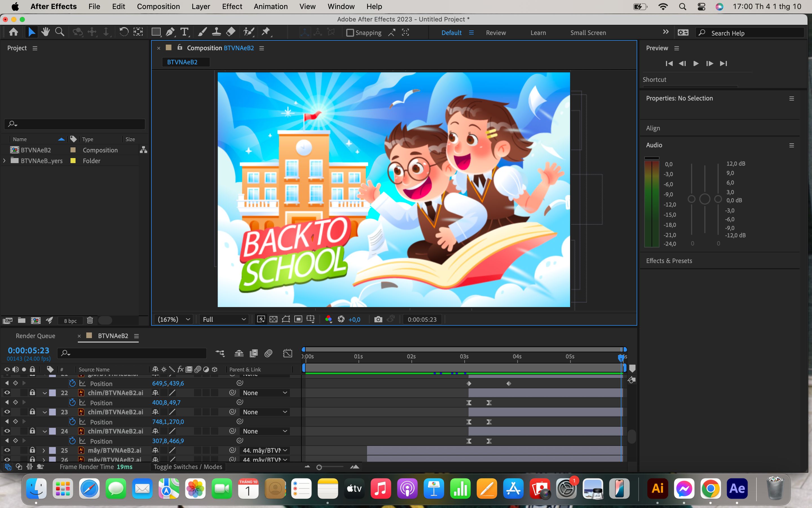Select the Clone Stamp tool
This screenshot has height=508, width=812.
tap(217, 32)
